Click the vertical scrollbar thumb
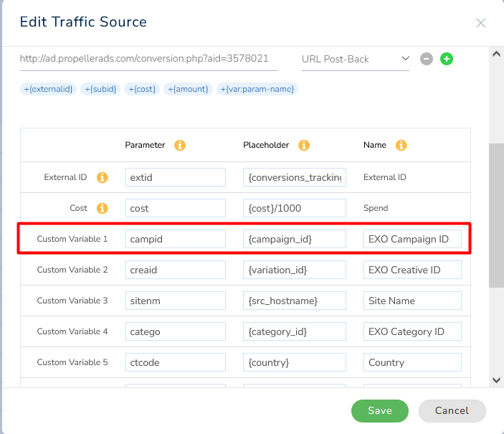Image resolution: width=504 pixels, height=434 pixels. point(496,215)
